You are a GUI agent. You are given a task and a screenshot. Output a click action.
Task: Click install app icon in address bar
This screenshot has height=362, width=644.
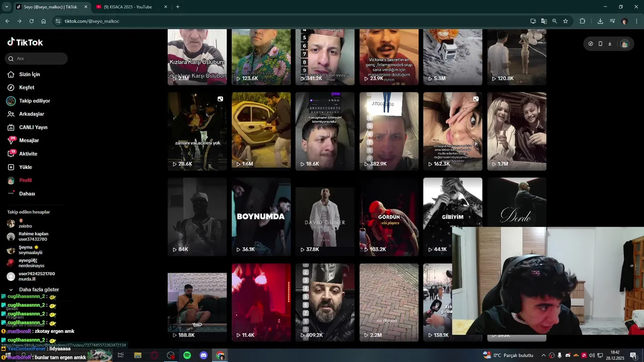[x=533, y=21]
